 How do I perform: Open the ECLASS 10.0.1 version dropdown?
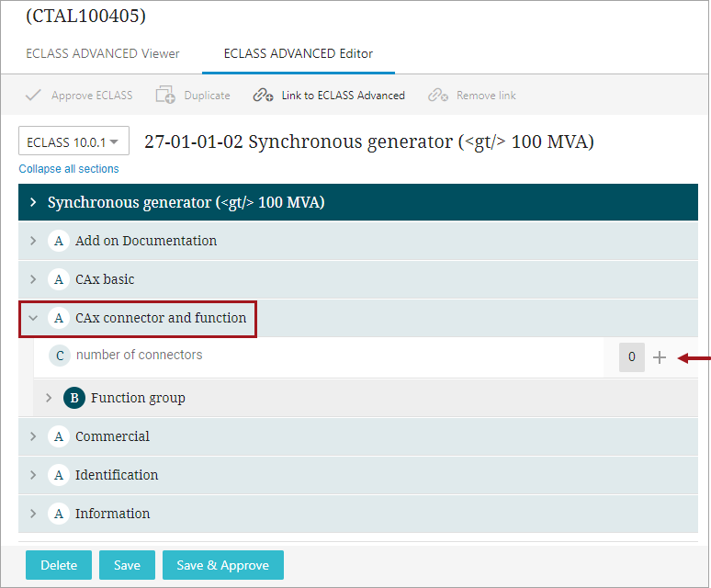pos(73,141)
